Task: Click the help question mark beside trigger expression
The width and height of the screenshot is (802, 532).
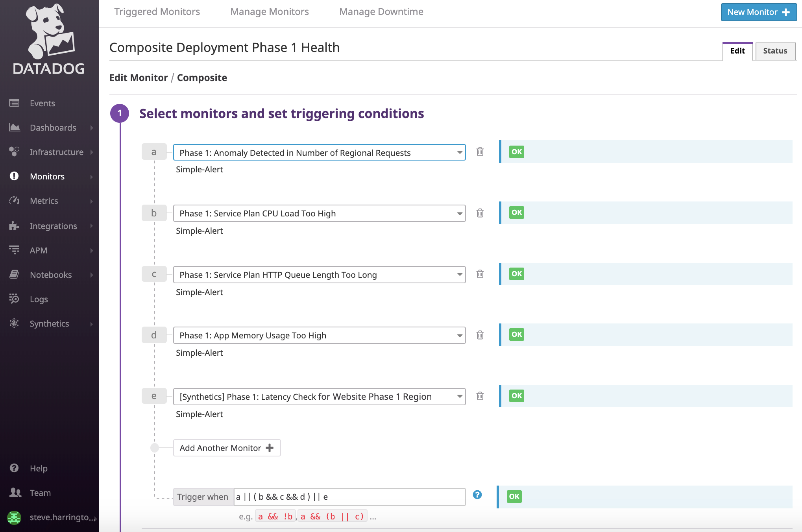Action: (x=477, y=495)
